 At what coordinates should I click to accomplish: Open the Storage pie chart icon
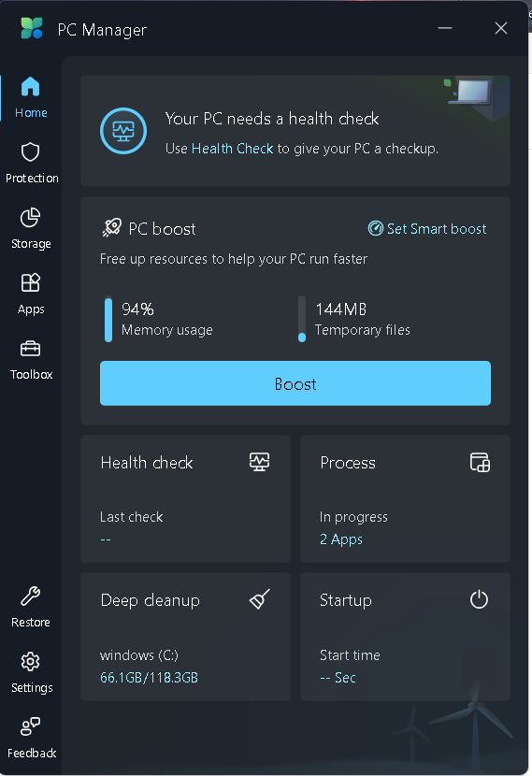(x=30, y=218)
